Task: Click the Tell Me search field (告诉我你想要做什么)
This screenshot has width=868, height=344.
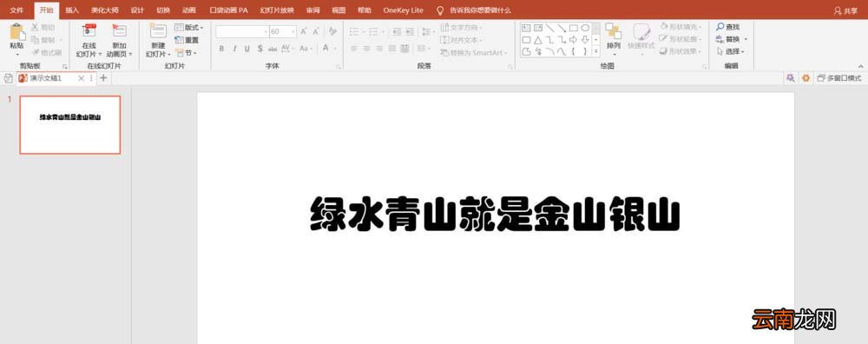Action: tap(480, 10)
